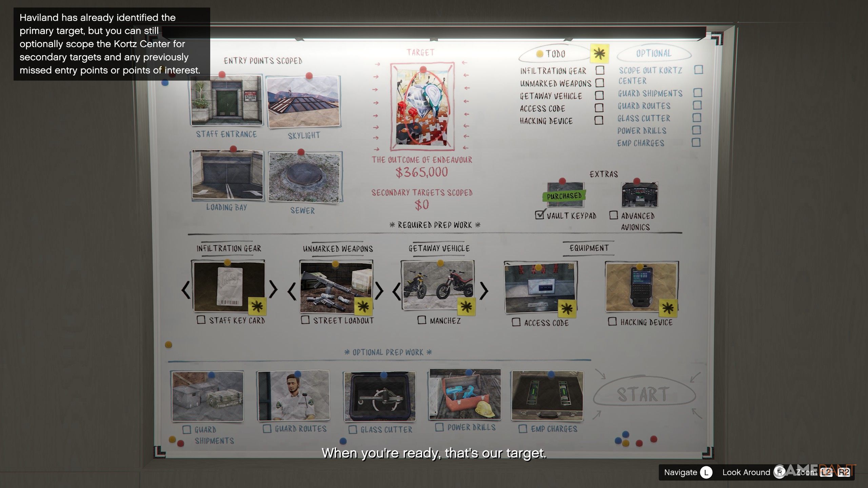The width and height of the screenshot is (868, 488).
Task: Click the asterisk sticky note on Manchez
Action: 466,307
